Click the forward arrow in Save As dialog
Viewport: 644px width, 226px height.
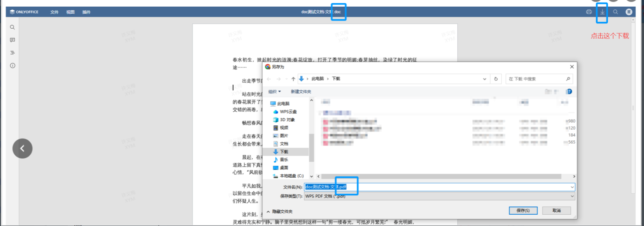279,79
